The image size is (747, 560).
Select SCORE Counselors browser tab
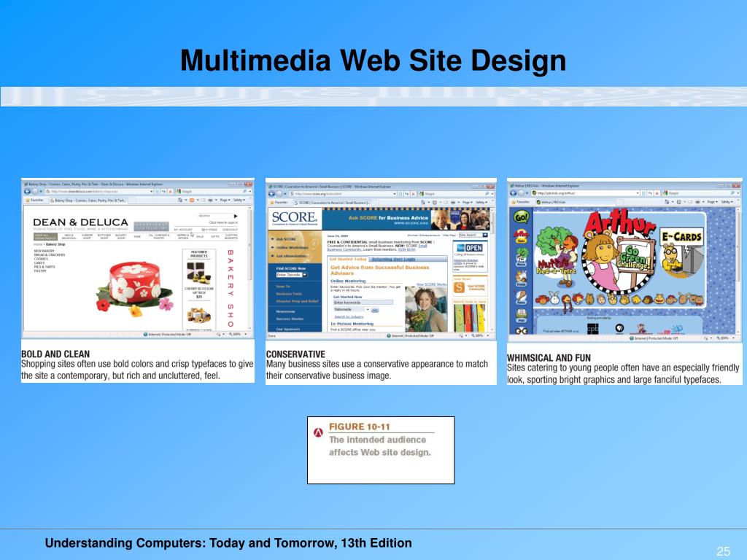[x=333, y=203]
